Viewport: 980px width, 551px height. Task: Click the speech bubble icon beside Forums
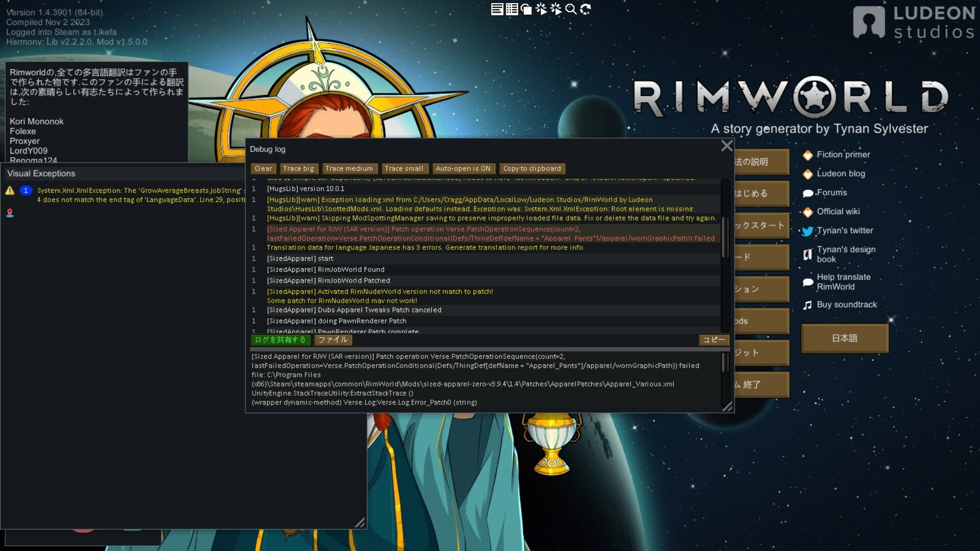(807, 193)
